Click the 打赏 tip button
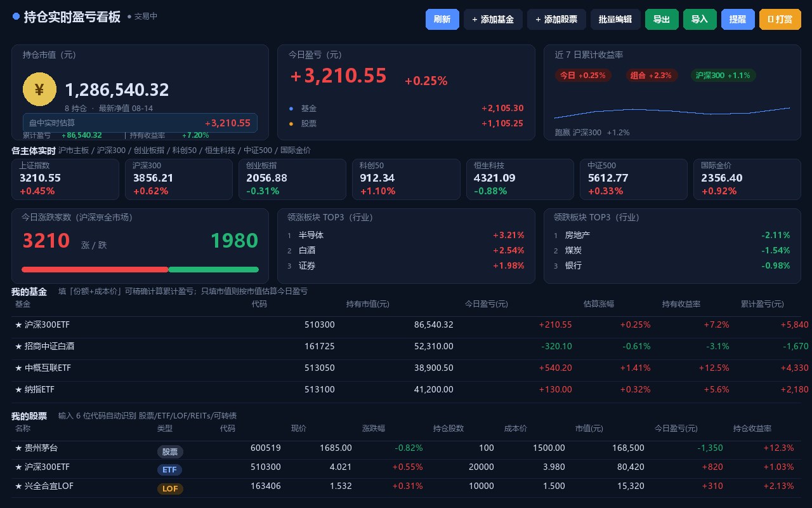Screen dimensions: 812x508 [x=780, y=19]
